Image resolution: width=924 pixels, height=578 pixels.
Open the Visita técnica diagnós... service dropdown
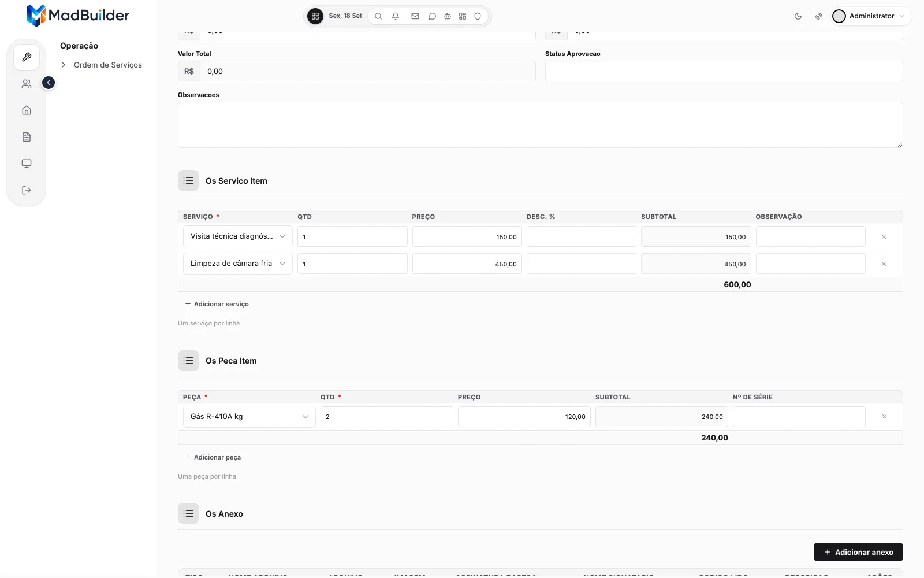(x=238, y=236)
